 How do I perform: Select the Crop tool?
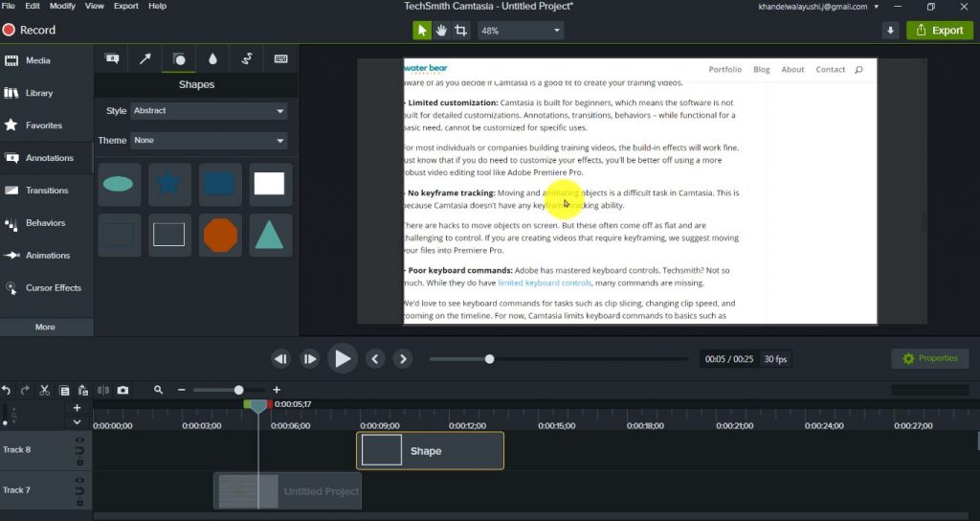click(x=460, y=30)
